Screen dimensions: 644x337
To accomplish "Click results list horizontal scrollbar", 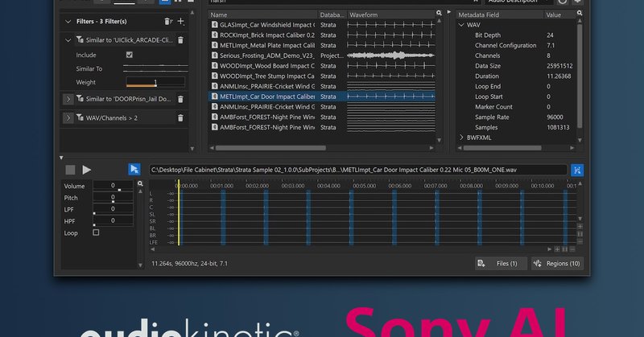I will (270, 148).
